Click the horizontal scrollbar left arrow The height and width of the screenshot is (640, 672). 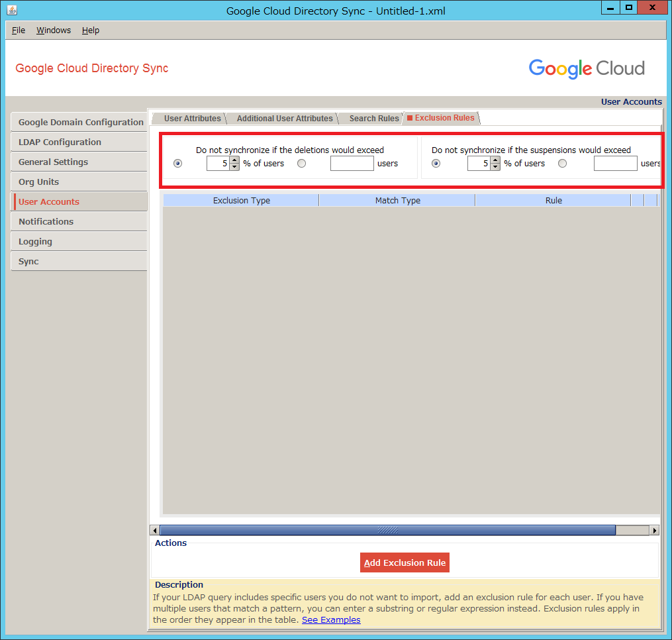(x=155, y=531)
